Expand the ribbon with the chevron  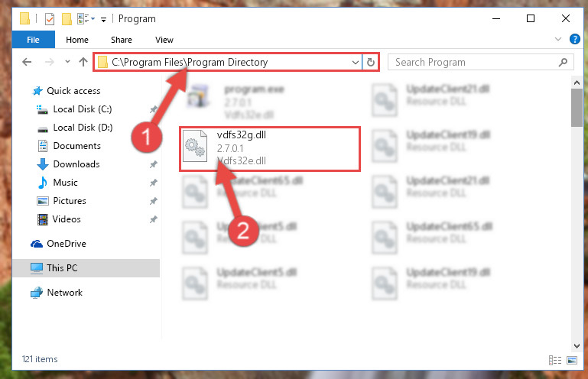coord(558,39)
